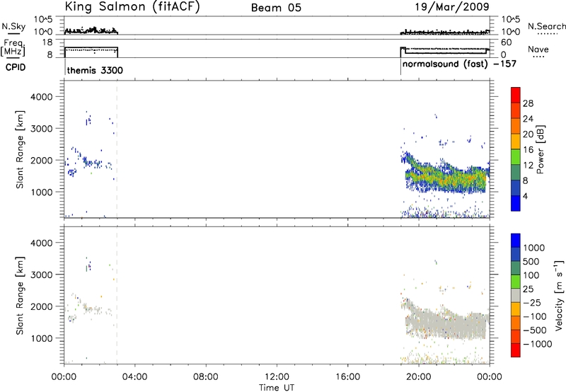This screenshot has width=566, height=392.
Task: Click the 'Nave' legend label
Action: [538, 49]
